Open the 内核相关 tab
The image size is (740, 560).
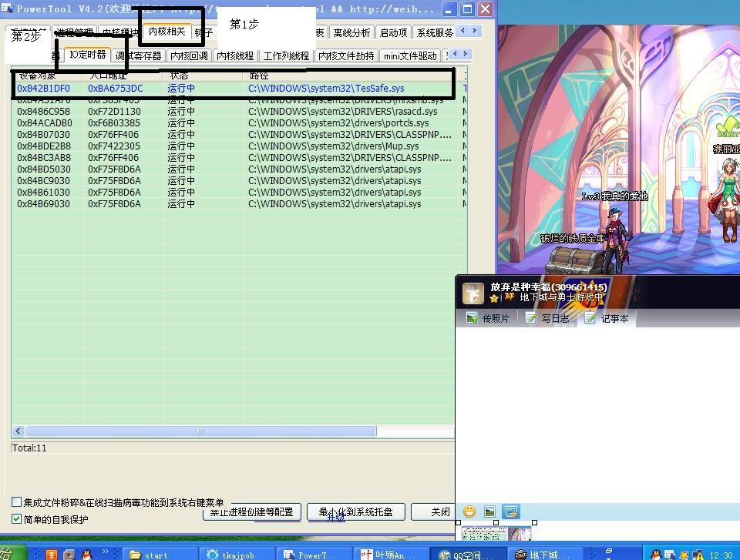pos(167,32)
